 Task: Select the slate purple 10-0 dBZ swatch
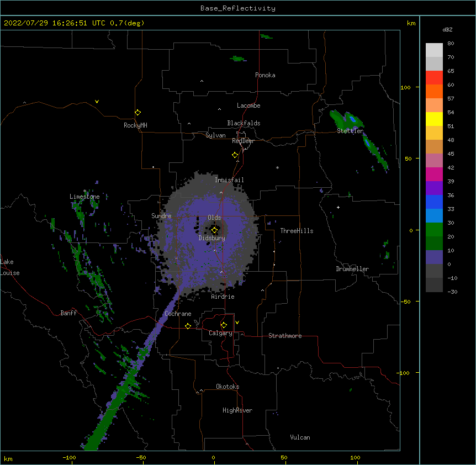pos(434,257)
